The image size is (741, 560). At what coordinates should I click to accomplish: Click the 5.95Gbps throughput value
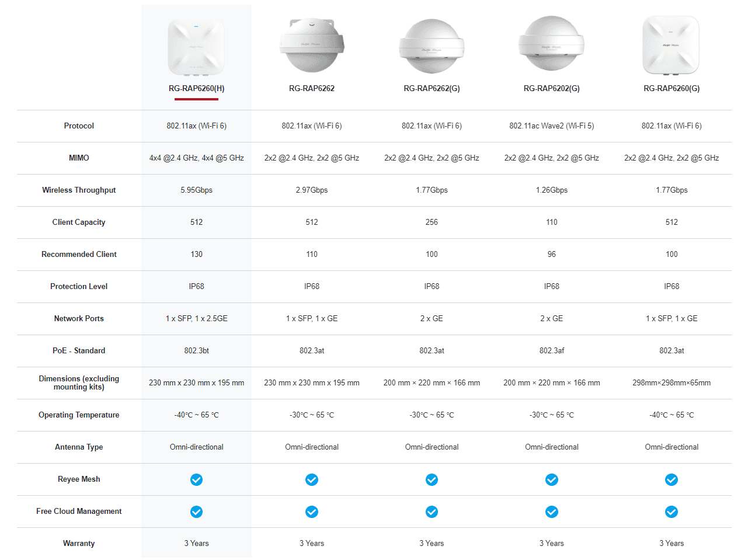tap(196, 190)
